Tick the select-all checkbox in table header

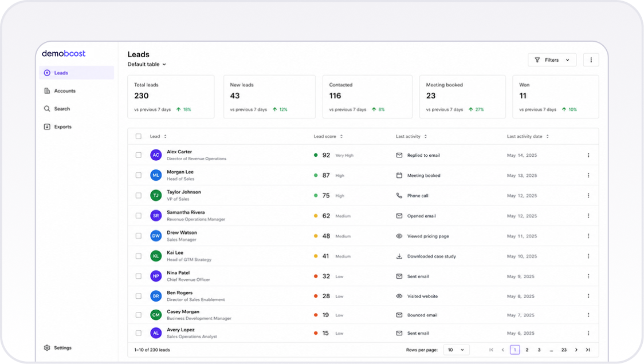pyautogui.click(x=139, y=136)
